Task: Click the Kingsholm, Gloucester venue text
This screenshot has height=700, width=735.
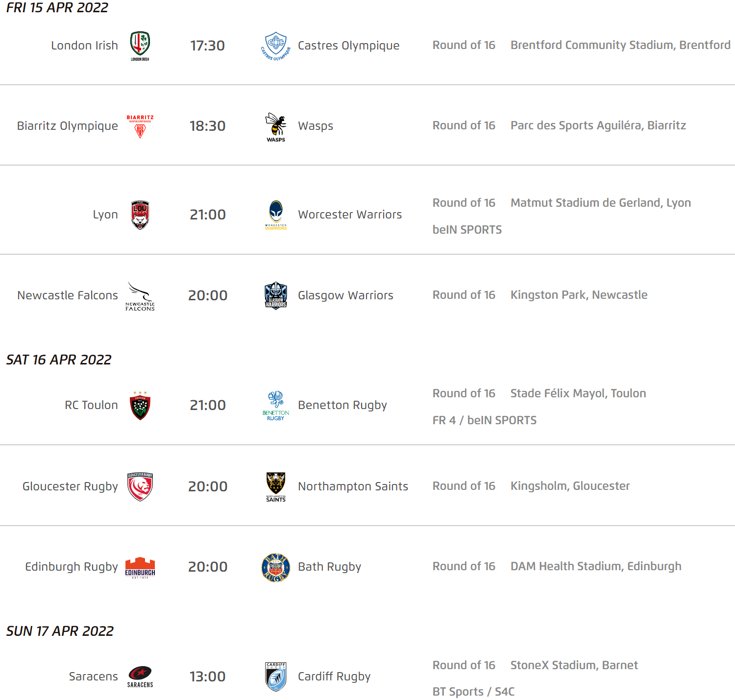Action: click(x=570, y=486)
